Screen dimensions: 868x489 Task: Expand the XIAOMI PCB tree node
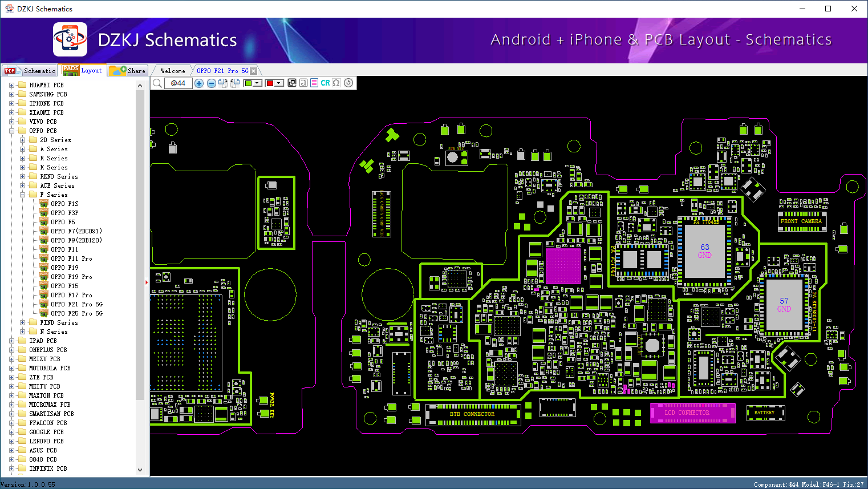pos(12,112)
